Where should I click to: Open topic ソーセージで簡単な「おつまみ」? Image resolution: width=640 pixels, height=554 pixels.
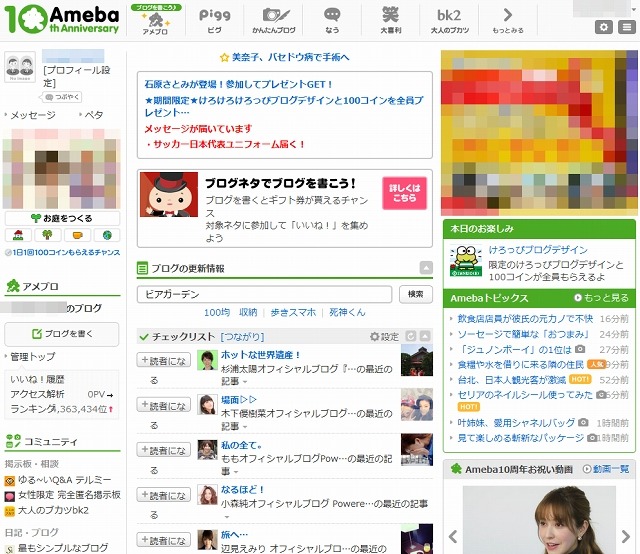pyautogui.click(x=523, y=334)
